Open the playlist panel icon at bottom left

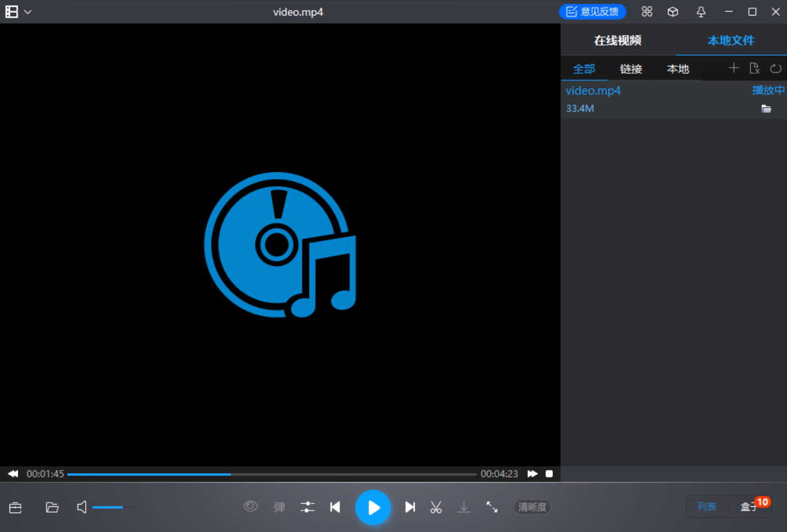(15, 507)
